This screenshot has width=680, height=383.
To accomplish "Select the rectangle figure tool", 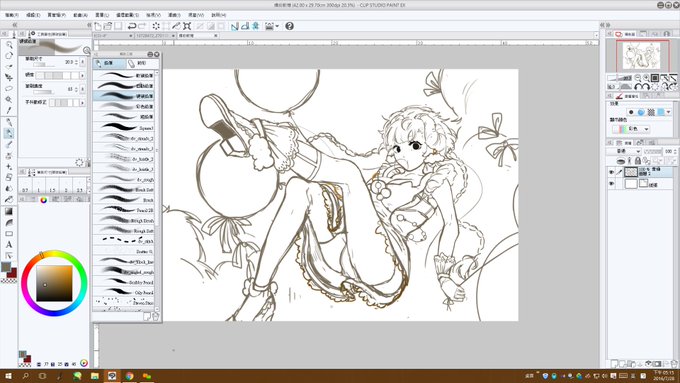I will [9, 234].
